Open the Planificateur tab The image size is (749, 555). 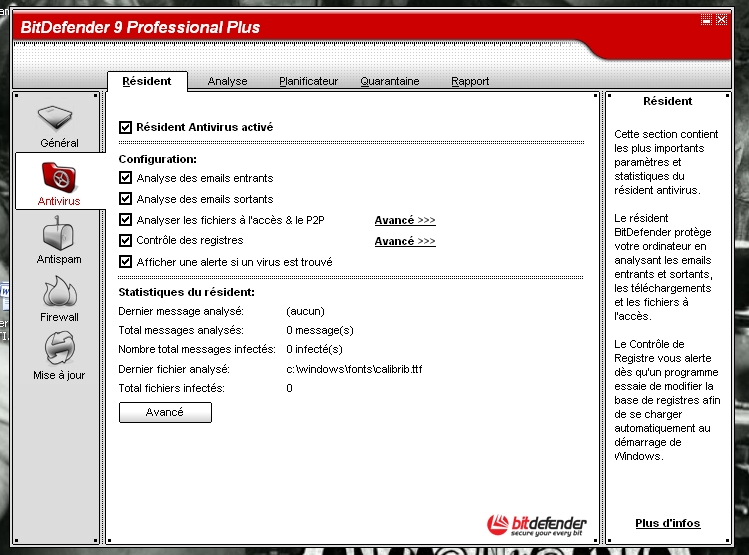[x=309, y=81]
